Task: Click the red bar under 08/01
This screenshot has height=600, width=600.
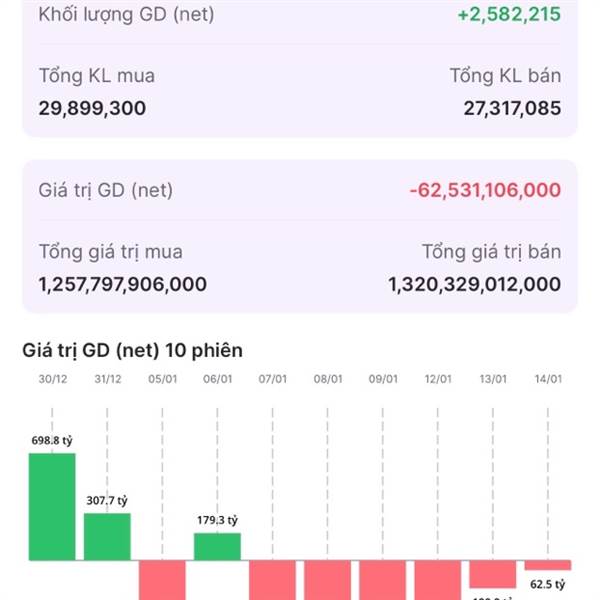Action: point(327,580)
